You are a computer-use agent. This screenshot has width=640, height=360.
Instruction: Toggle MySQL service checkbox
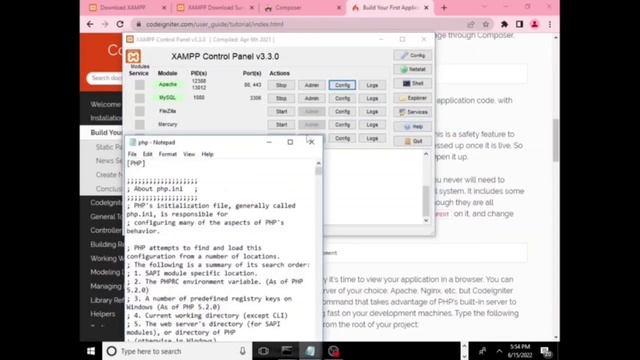[x=140, y=98]
